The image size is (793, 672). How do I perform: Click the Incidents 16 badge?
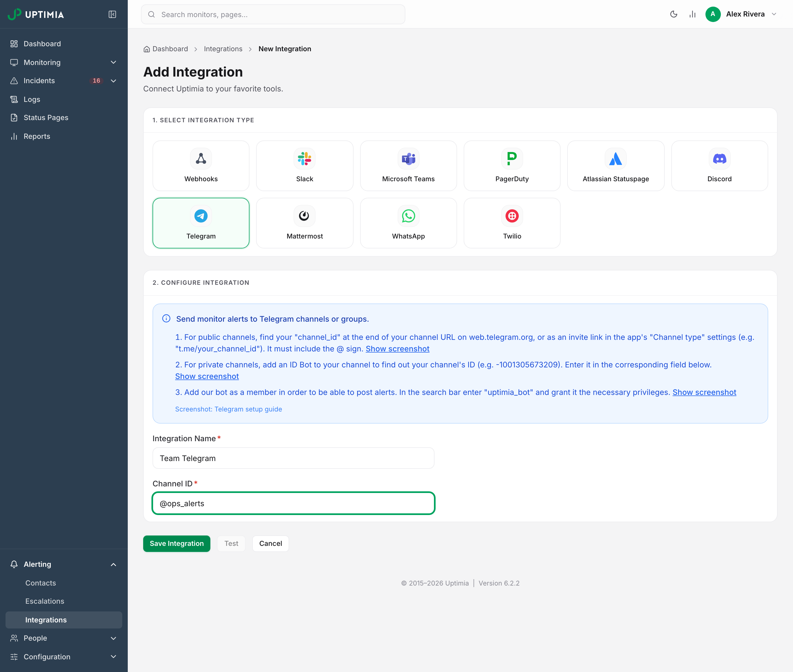coord(96,81)
